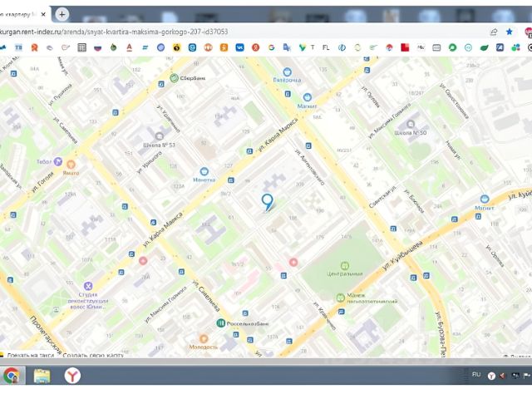Open File Explorer from the taskbar
This screenshot has height=399, width=532.
tap(42, 376)
